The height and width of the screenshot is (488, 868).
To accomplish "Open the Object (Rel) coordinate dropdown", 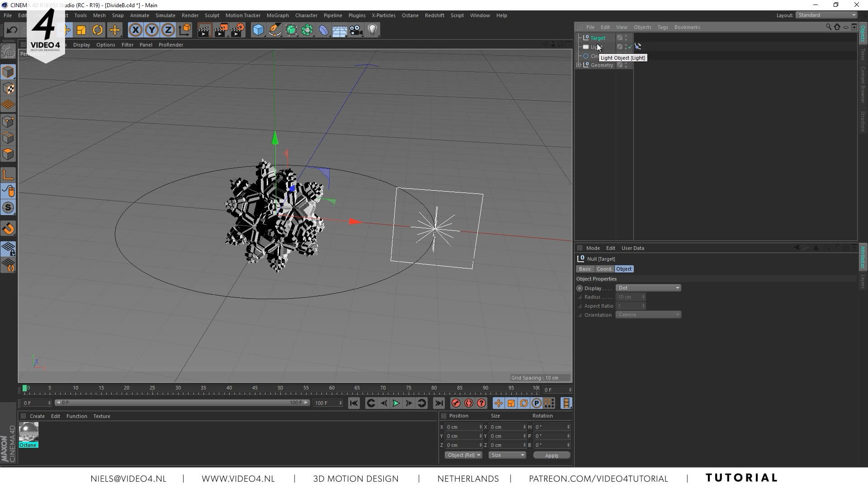I will pos(463,455).
